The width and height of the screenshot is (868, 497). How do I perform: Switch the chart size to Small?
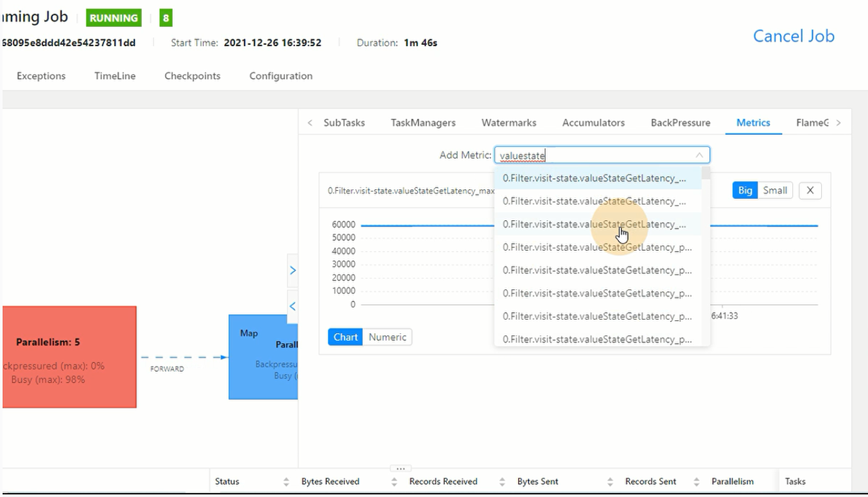(775, 191)
